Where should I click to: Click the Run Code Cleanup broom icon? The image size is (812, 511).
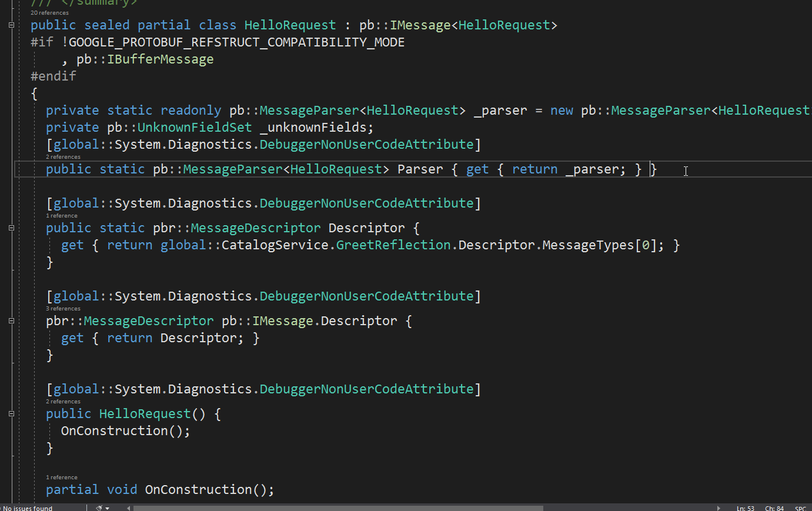(100, 507)
